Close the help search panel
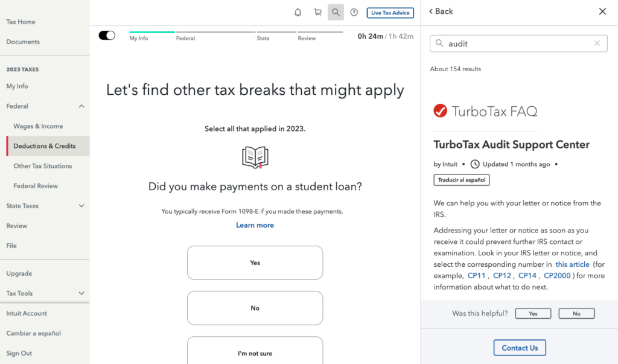The width and height of the screenshot is (618, 364). tap(602, 11)
